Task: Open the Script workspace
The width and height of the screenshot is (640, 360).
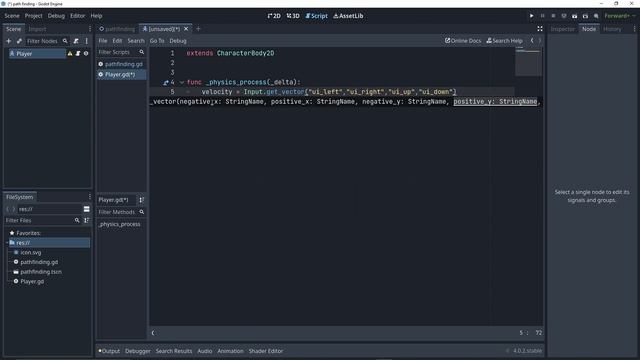Action: coord(316,16)
